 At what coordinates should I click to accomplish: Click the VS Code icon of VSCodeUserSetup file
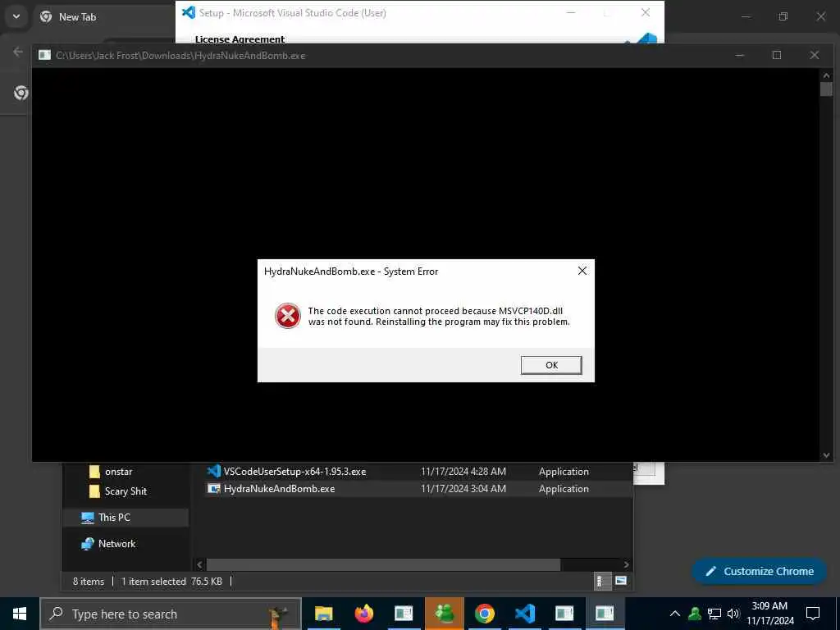[214, 471]
